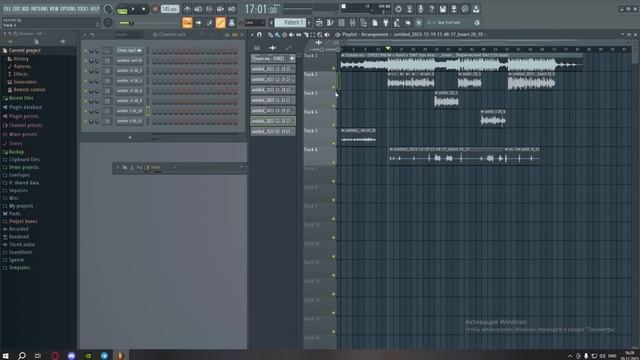Select Chomi.ou clip in picker list
This screenshot has width=640, height=360.
click(273, 58)
